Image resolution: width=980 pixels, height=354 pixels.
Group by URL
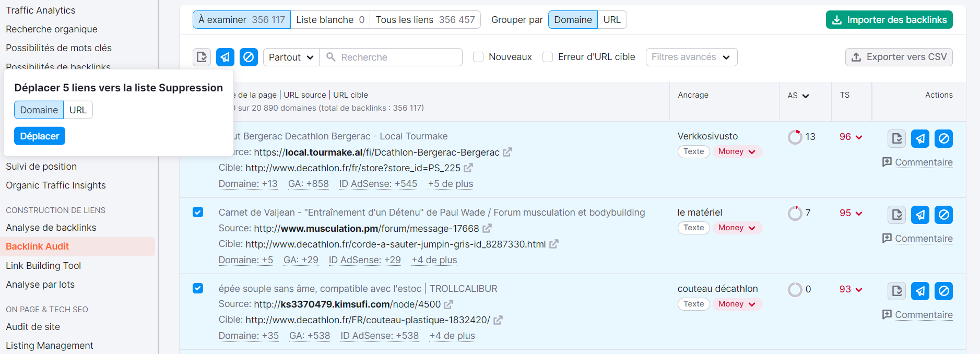click(x=612, y=20)
